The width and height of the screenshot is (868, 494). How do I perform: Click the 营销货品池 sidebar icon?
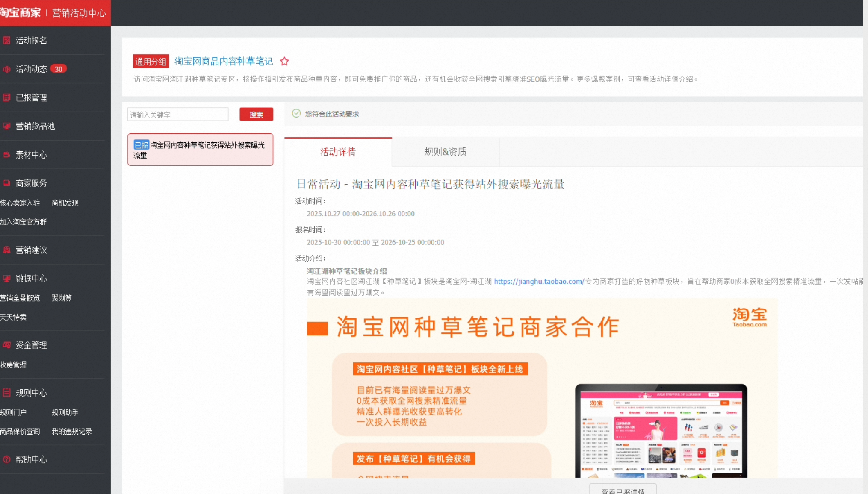(7, 126)
